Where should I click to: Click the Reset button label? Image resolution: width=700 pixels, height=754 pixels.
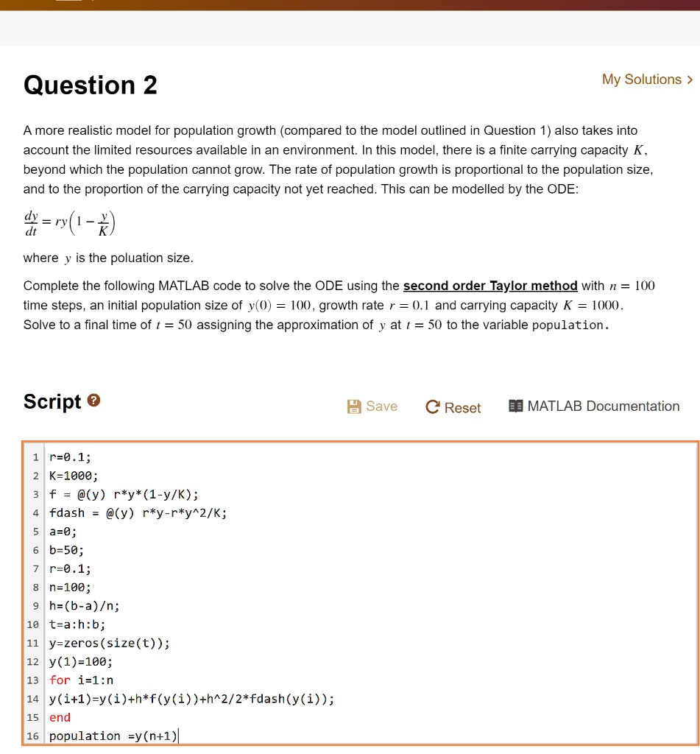(x=462, y=408)
